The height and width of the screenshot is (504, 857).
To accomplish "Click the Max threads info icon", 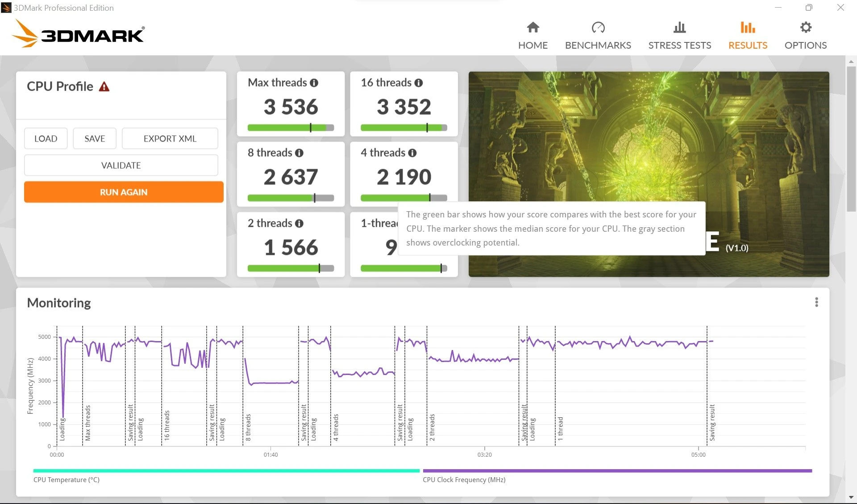I will tap(314, 83).
